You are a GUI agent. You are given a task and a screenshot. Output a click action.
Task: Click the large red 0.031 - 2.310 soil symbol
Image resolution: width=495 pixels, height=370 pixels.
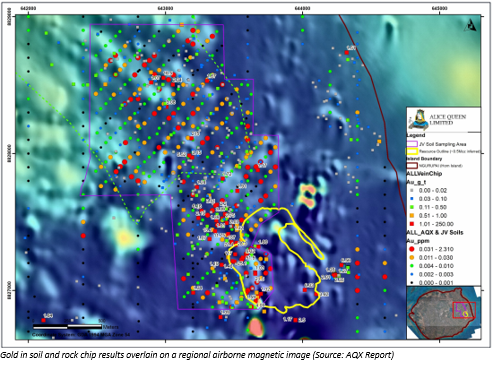(412, 249)
